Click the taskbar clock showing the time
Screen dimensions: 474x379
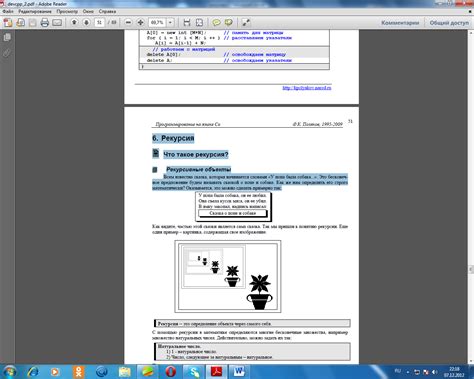(454, 372)
